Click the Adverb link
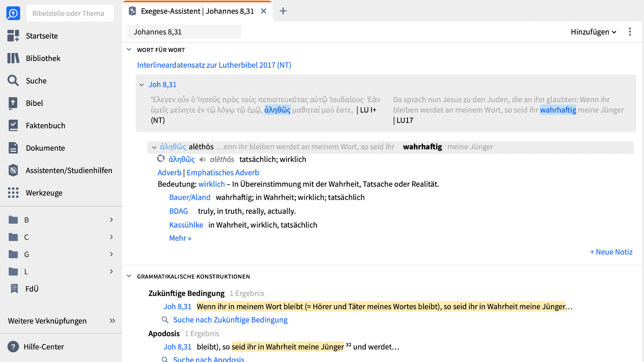Screen dimensions: 644x362 [x=169, y=173]
